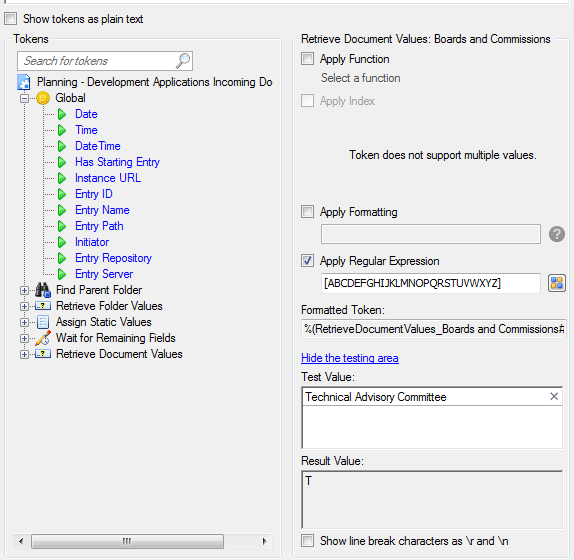The width and height of the screenshot is (574, 560).
Task: Expand the Retrieve Folder Values node
Action: point(24,306)
